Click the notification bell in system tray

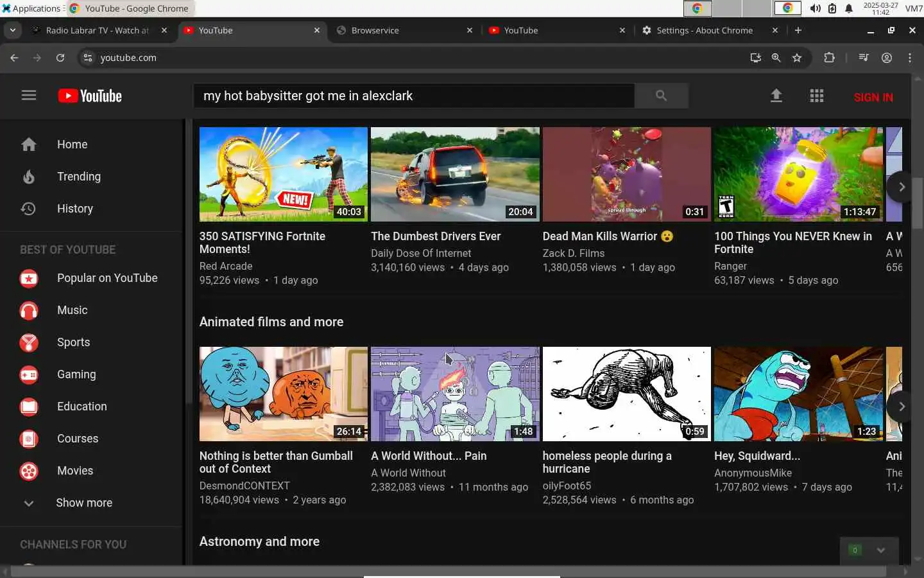(x=849, y=8)
